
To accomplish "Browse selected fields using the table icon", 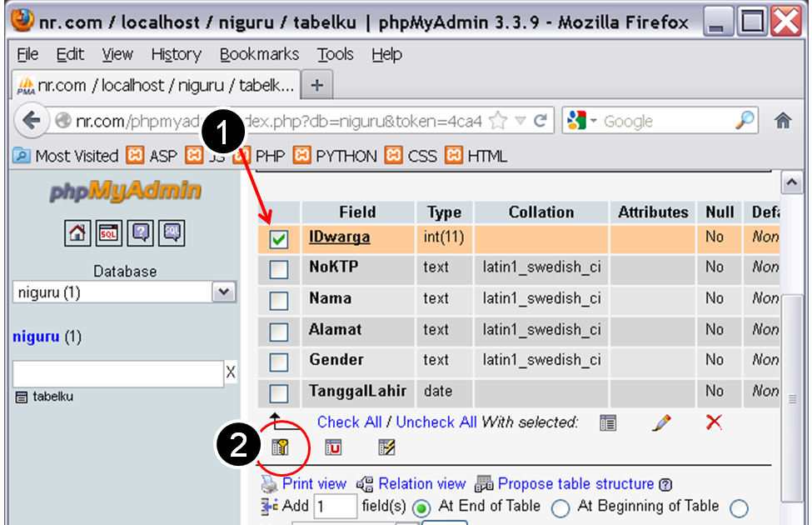I will [x=607, y=422].
